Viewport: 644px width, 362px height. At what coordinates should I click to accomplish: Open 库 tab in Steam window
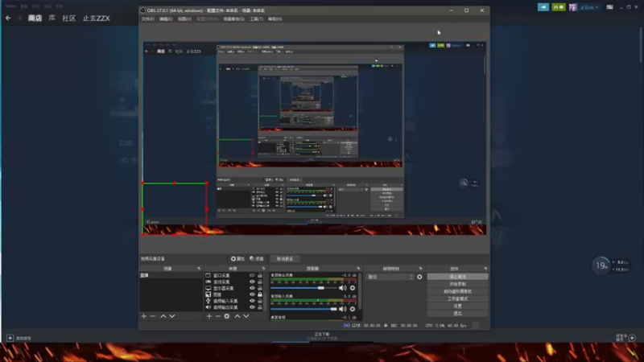pyautogui.click(x=52, y=18)
